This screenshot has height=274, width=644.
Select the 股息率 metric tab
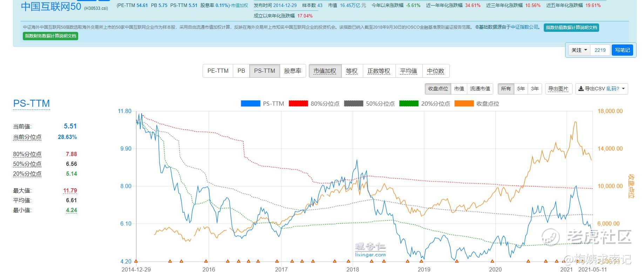[293, 71]
